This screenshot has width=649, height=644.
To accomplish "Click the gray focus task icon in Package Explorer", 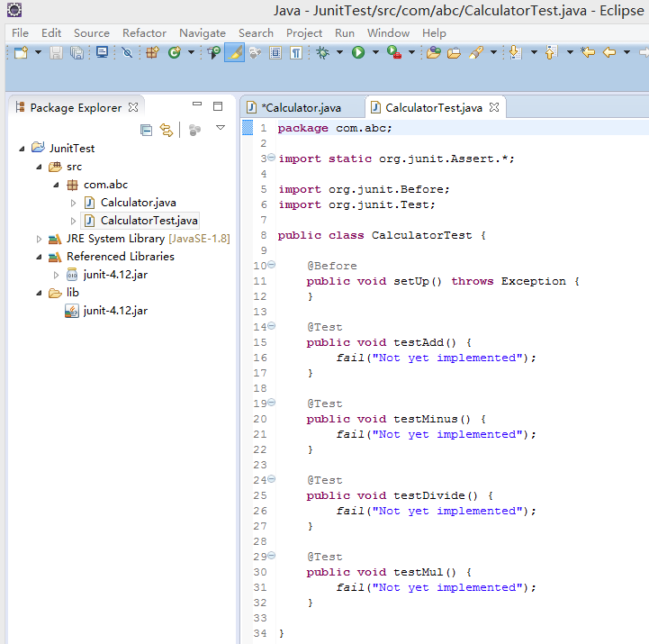I will tap(194, 130).
